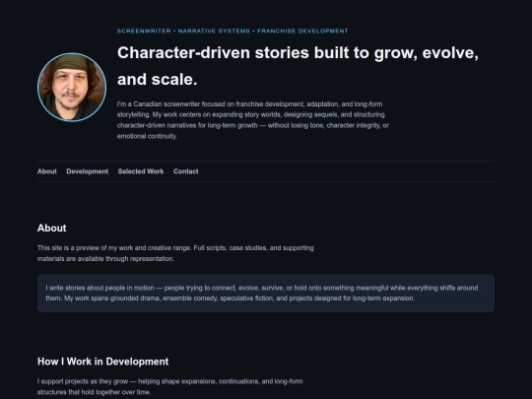
Task: Click the 'About' section heading
Action: point(51,228)
